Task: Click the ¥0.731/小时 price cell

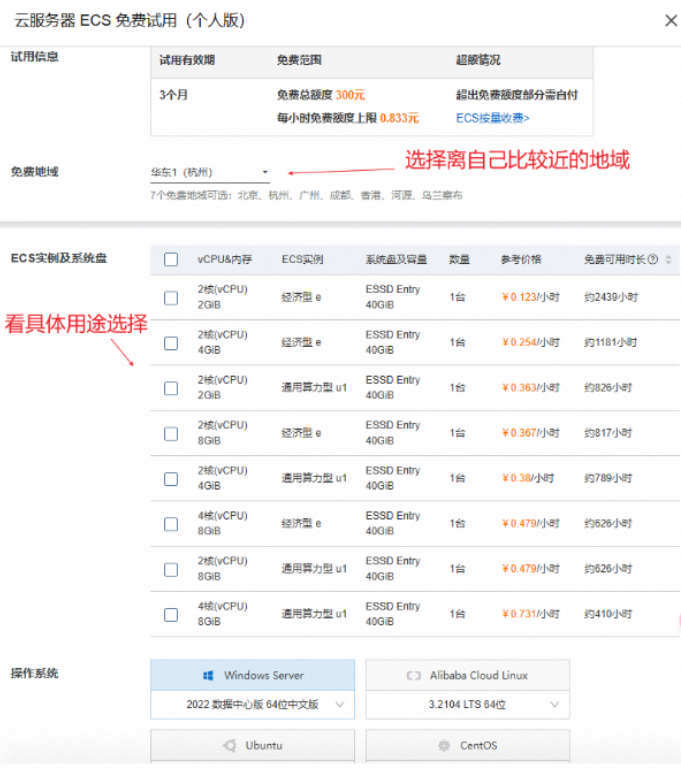Action: (530, 614)
